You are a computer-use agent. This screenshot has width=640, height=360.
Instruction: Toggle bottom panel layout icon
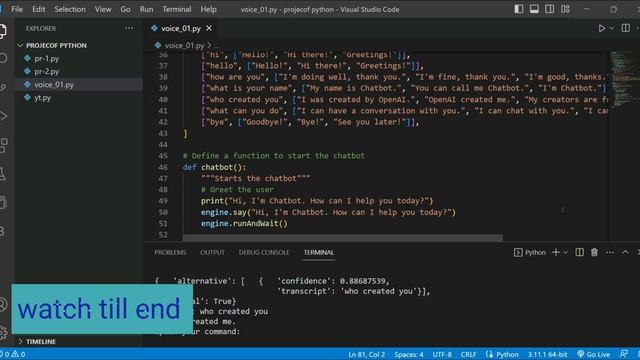coord(534,9)
